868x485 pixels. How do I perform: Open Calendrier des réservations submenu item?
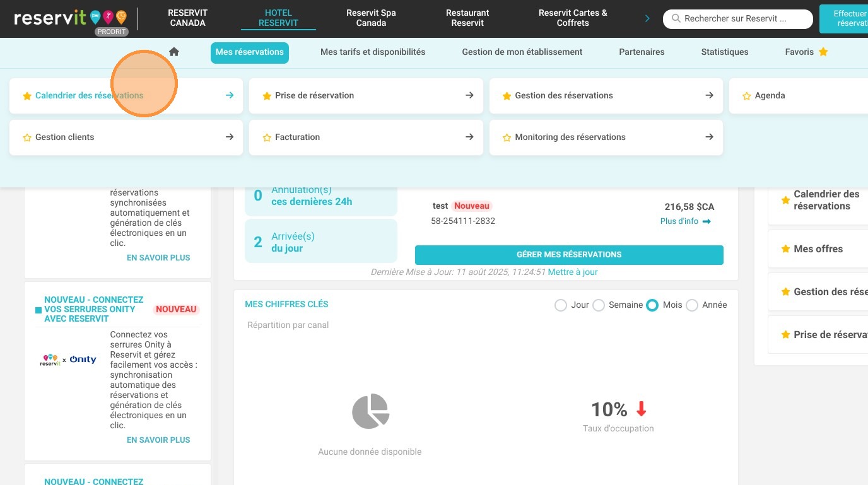pyautogui.click(x=126, y=96)
